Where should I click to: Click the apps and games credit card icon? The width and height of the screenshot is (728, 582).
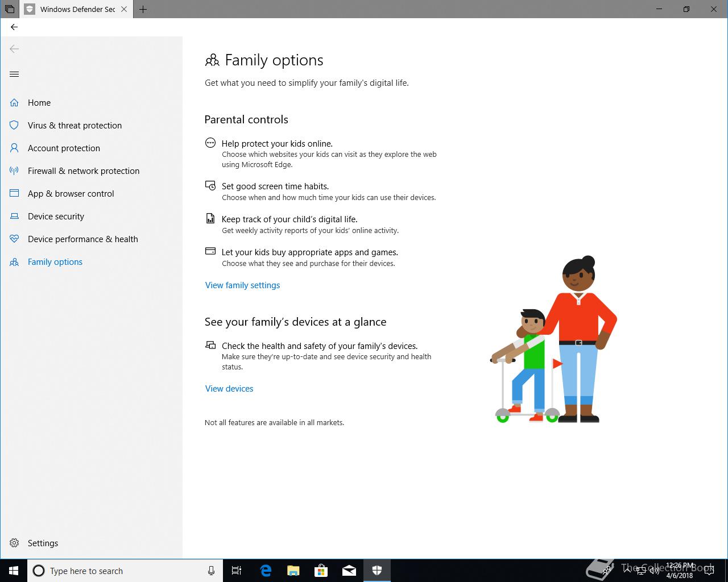(210, 251)
